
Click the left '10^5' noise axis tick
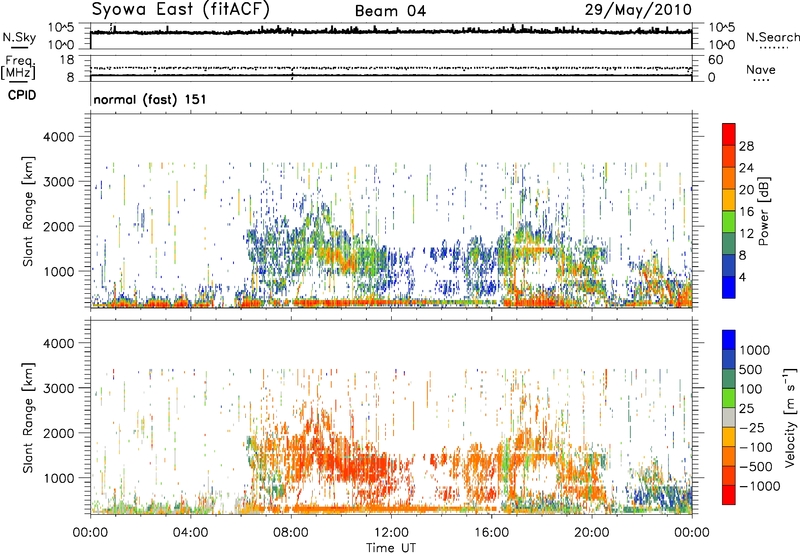61,28
